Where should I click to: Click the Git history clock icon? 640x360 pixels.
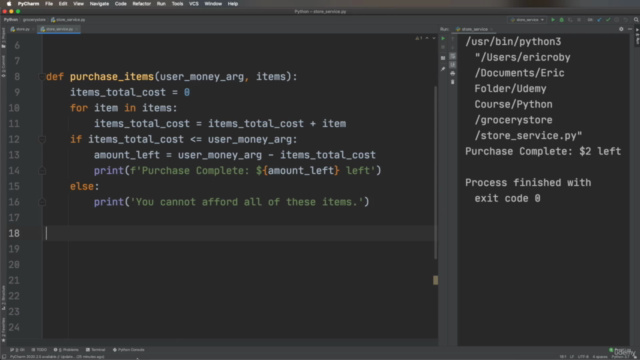pos(616,20)
